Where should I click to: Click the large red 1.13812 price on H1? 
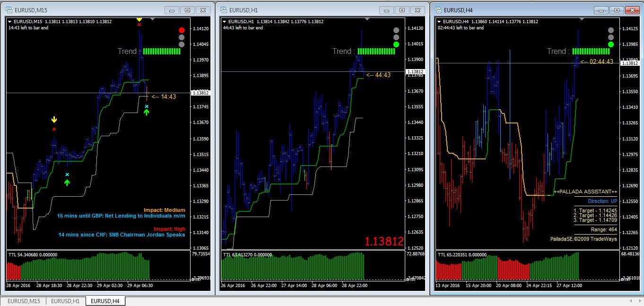tap(384, 241)
